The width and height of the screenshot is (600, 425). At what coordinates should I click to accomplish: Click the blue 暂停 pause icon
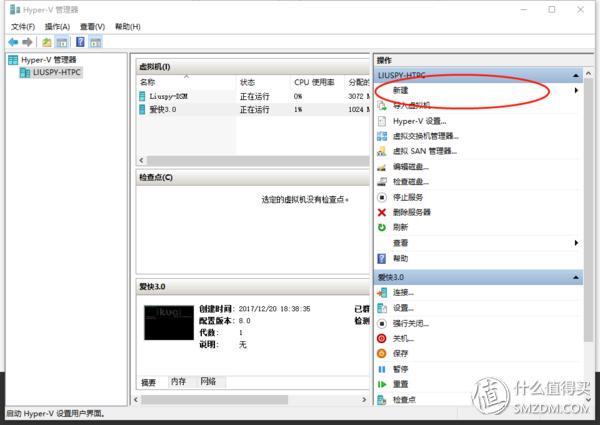click(x=382, y=369)
